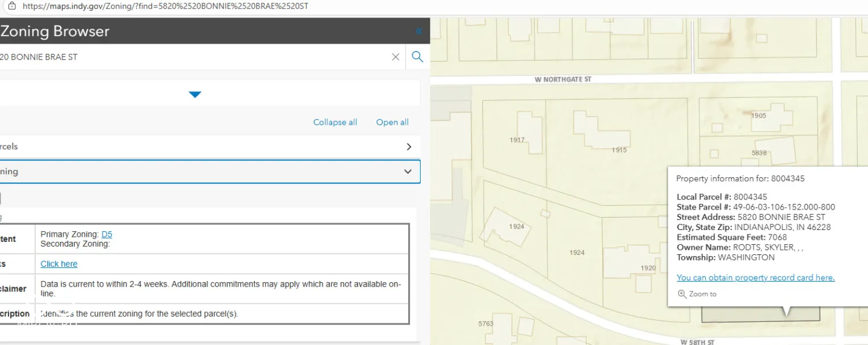Follow the "Click here" link
The width and height of the screenshot is (868, 345).
[59, 264]
